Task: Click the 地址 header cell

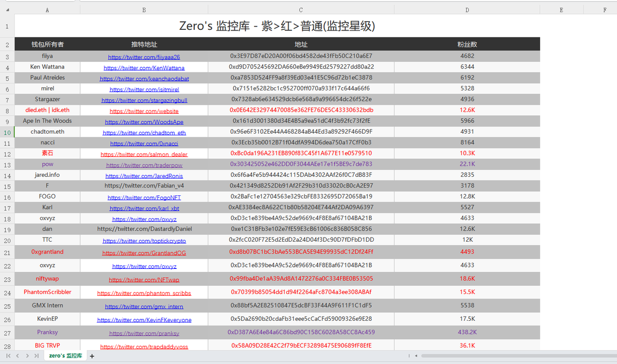Action: [x=301, y=45]
